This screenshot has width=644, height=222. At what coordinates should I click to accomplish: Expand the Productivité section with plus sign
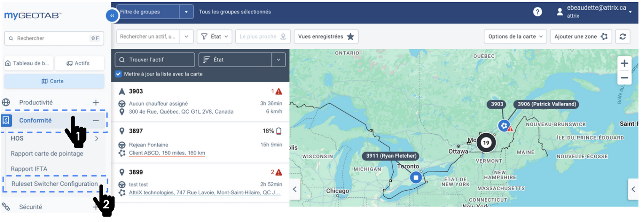pyautogui.click(x=96, y=103)
